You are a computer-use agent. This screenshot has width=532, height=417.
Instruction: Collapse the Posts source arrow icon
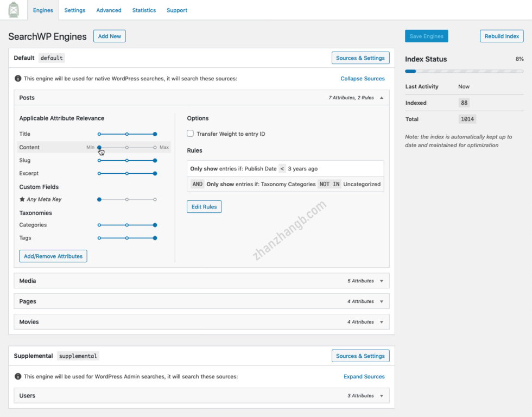[382, 98]
